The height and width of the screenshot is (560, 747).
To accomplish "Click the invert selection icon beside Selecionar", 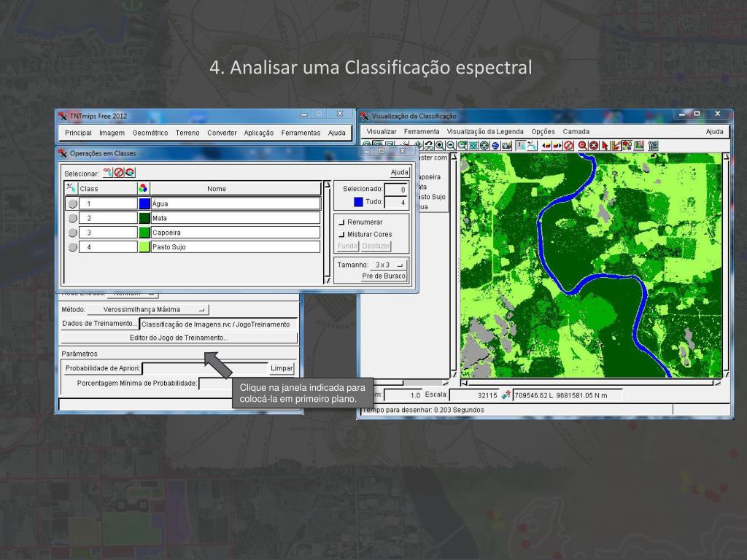I will (x=130, y=172).
